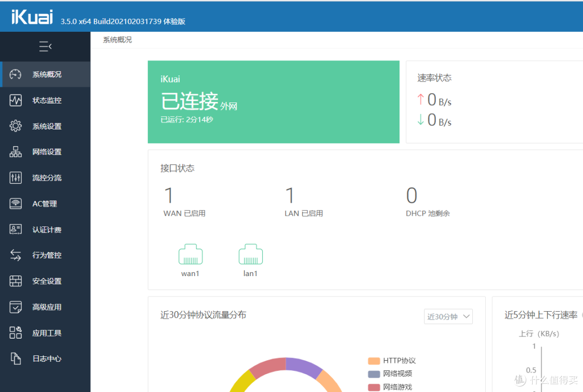Open the 认证计费 section
Screen dimensions: 583x392
pos(45,229)
